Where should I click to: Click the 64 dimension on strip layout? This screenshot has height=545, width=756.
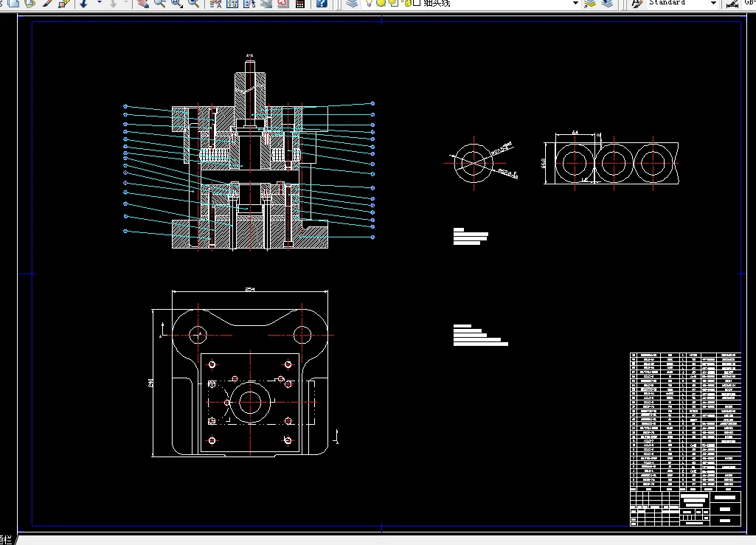point(575,132)
